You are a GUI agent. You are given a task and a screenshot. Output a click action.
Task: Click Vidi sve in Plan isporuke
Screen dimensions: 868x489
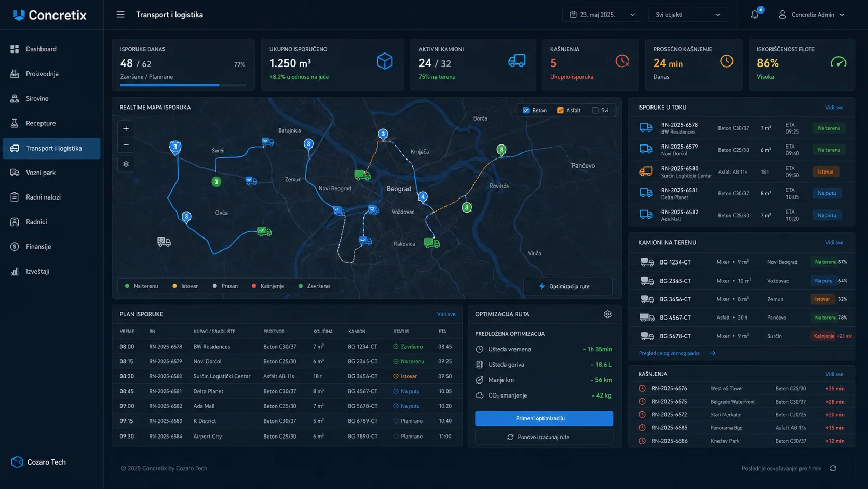pos(446,314)
